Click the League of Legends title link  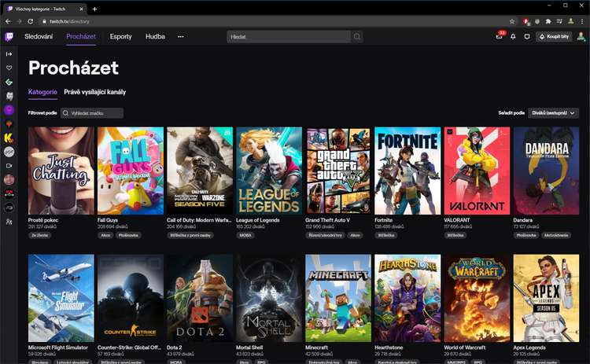258,220
